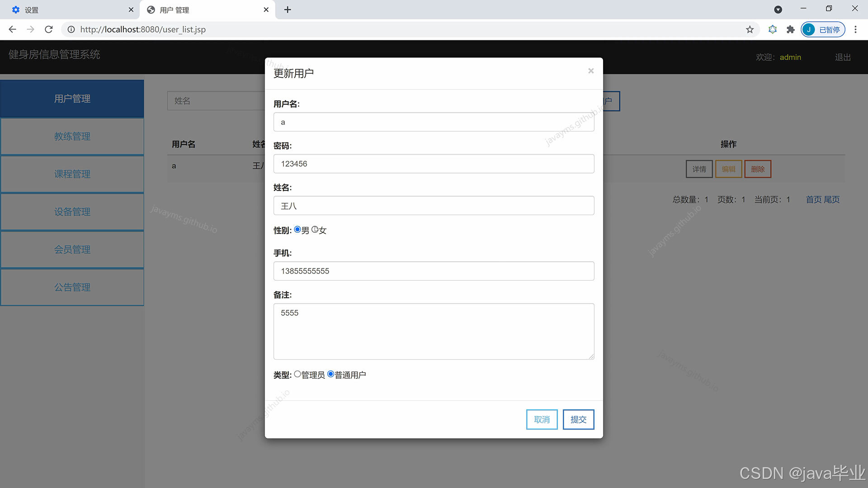Click the profile button 已暂停
868x488 pixels.
click(823, 29)
